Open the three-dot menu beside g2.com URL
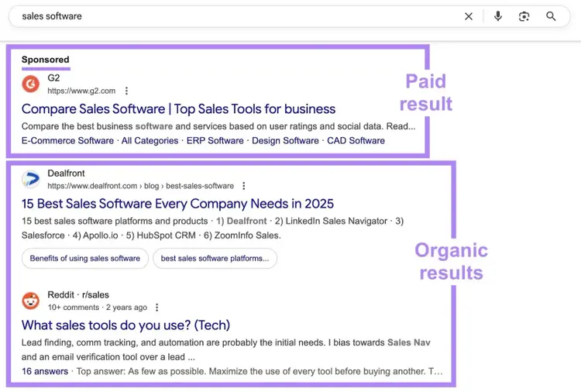Screen dimensions: 581x392 [x=126, y=91]
